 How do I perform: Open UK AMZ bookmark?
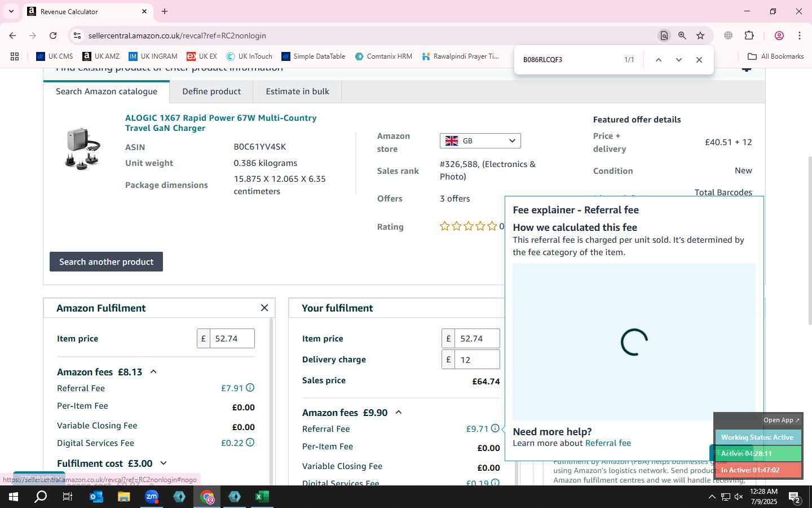pos(101,56)
